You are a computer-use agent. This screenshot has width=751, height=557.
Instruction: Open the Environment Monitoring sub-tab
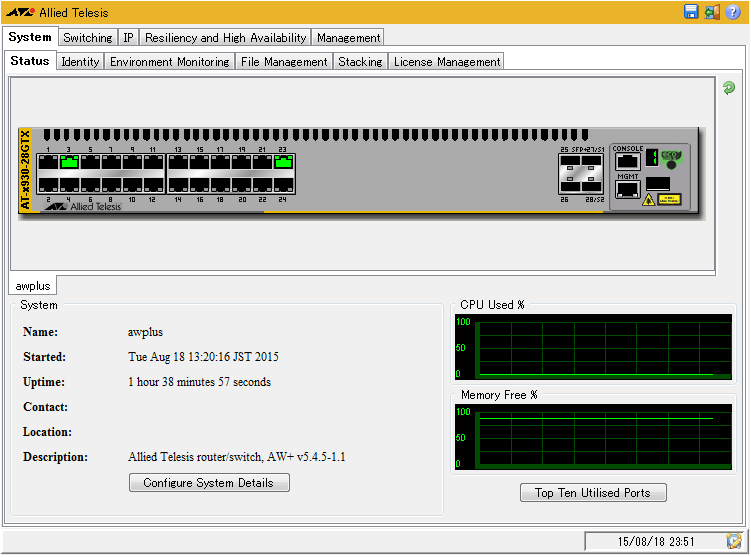click(x=169, y=61)
